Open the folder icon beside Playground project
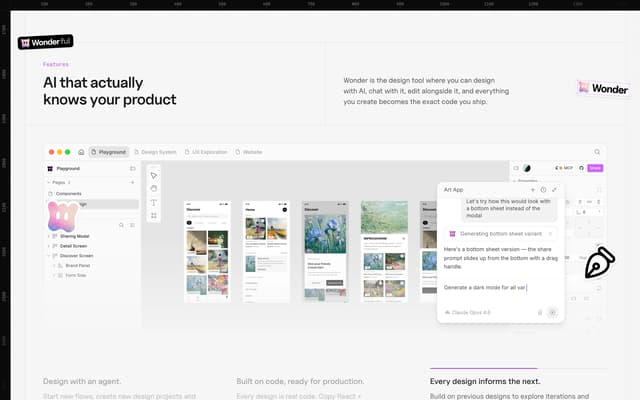The height and width of the screenshot is (400, 640). tap(133, 168)
